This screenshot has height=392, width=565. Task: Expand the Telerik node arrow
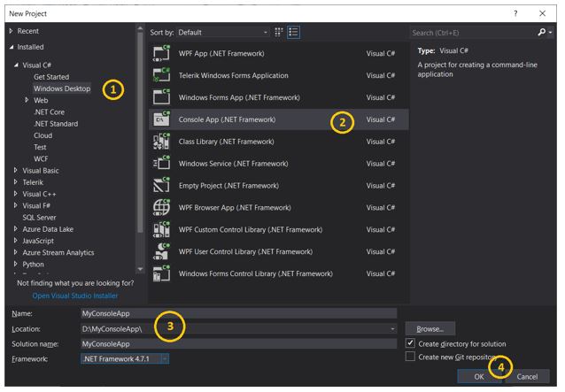pyautogui.click(x=15, y=181)
